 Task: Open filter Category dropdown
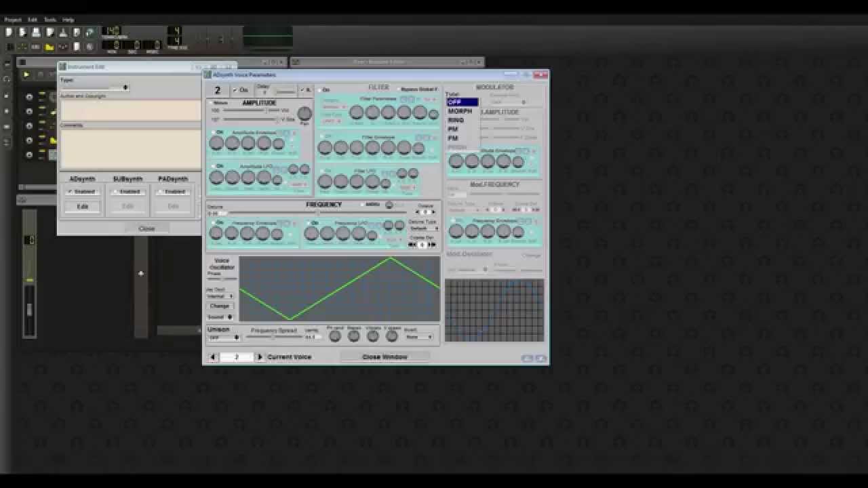coord(334,107)
